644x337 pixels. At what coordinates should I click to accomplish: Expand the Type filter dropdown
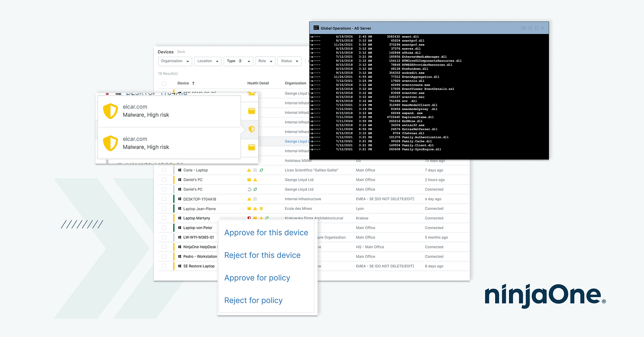click(x=238, y=61)
